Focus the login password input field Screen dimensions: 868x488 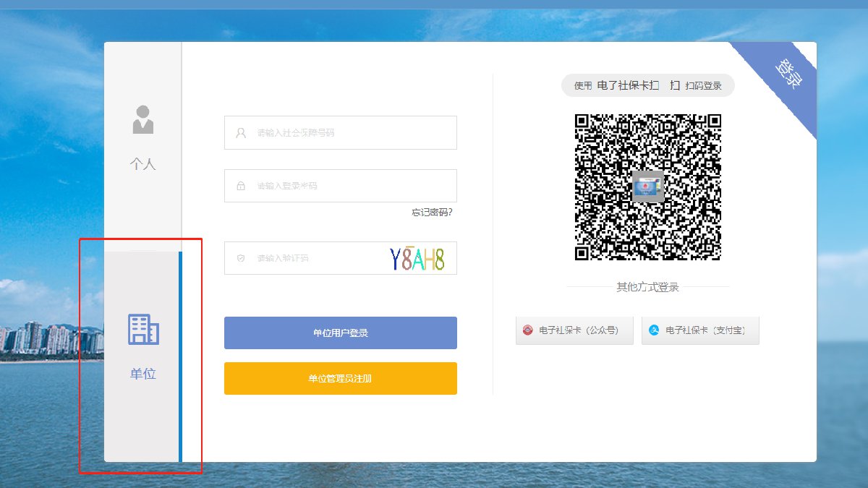pos(341,186)
